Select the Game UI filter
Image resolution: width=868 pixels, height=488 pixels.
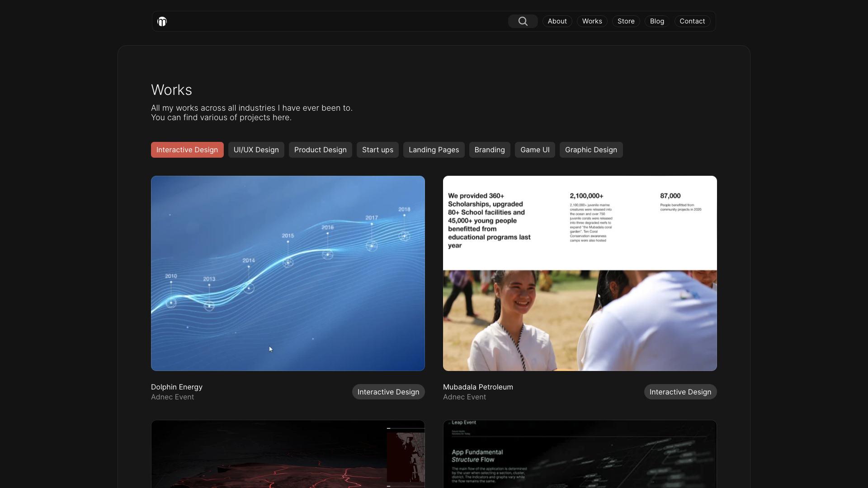(x=535, y=150)
